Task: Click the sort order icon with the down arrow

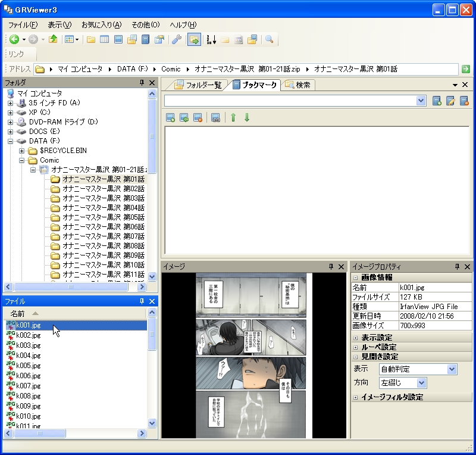Action: tap(211, 39)
